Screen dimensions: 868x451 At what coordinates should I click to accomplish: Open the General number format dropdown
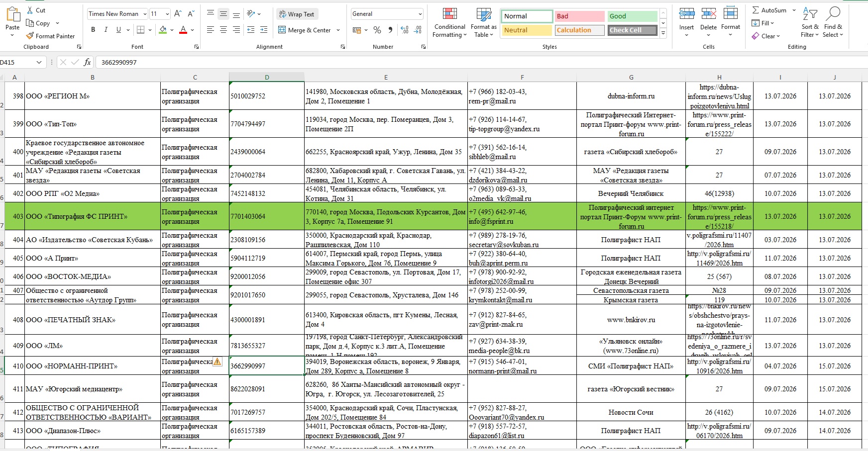(x=421, y=14)
